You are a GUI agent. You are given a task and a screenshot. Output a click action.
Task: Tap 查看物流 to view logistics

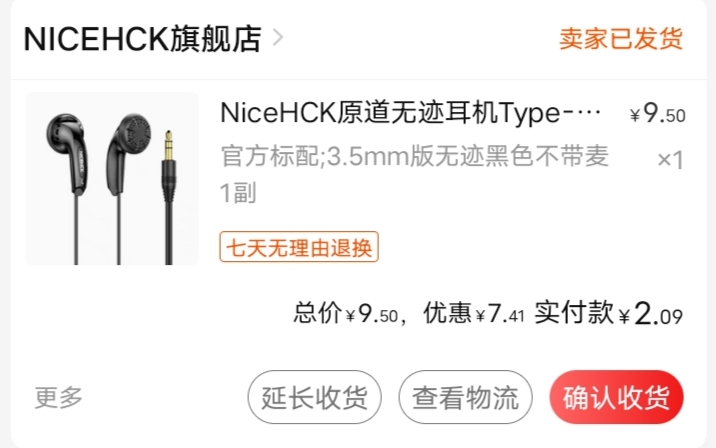(465, 397)
